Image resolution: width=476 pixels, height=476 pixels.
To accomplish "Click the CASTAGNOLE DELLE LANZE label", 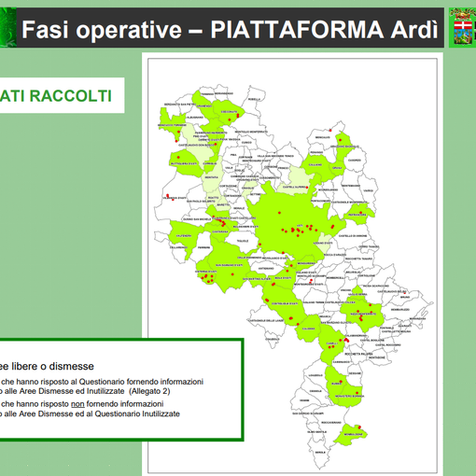I will pyautogui.click(x=266, y=320).
